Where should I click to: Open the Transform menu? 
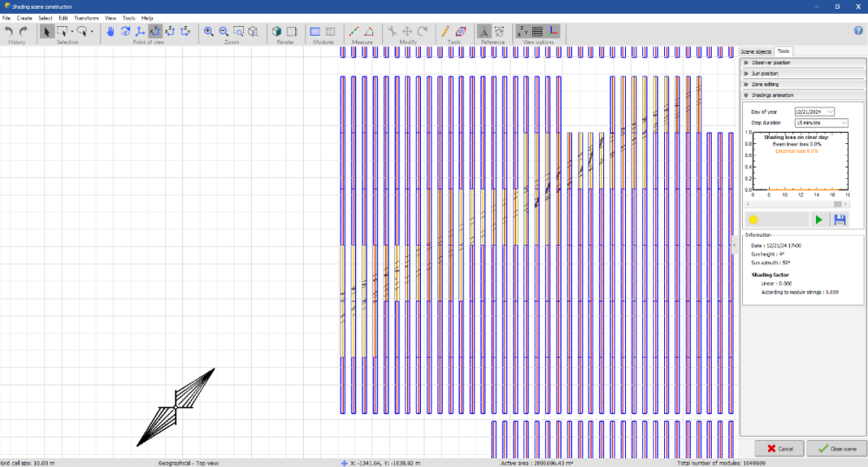86,17
